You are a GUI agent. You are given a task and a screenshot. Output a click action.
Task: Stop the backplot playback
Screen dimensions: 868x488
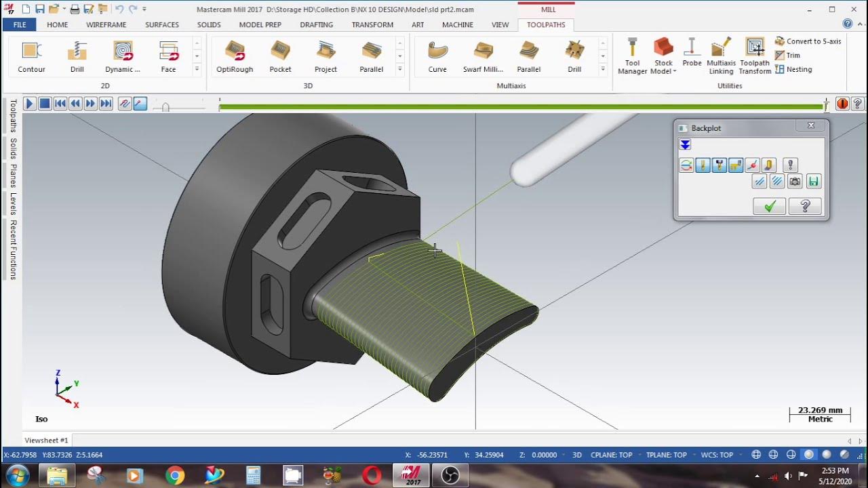[45, 104]
